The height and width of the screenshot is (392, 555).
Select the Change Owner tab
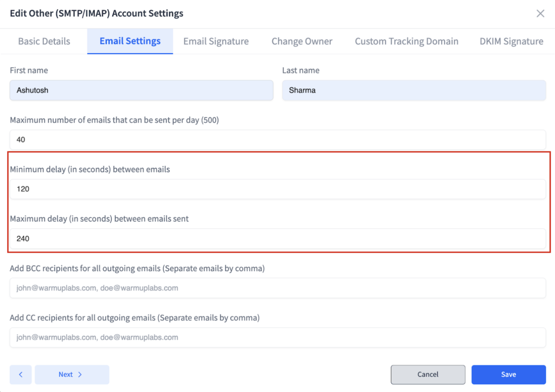[x=301, y=41]
